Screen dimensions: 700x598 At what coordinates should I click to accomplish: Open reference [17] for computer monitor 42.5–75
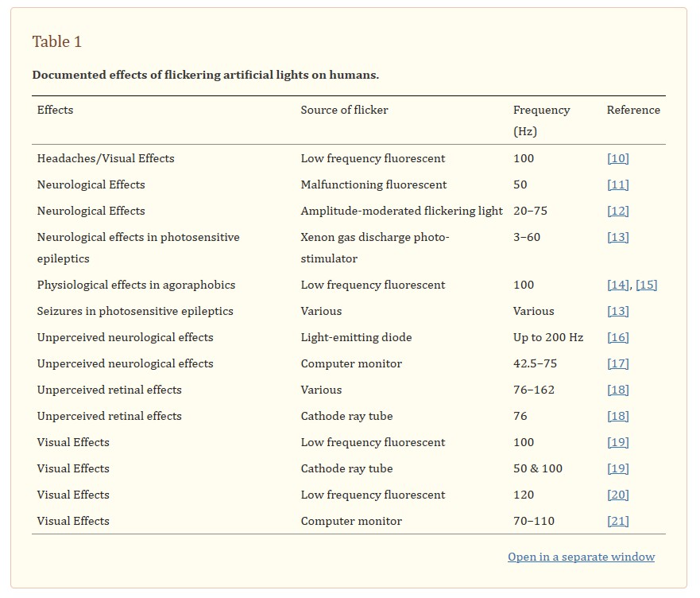click(x=618, y=363)
